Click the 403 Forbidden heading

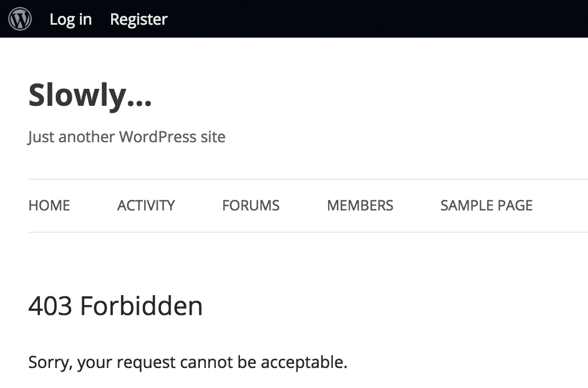tap(115, 306)
